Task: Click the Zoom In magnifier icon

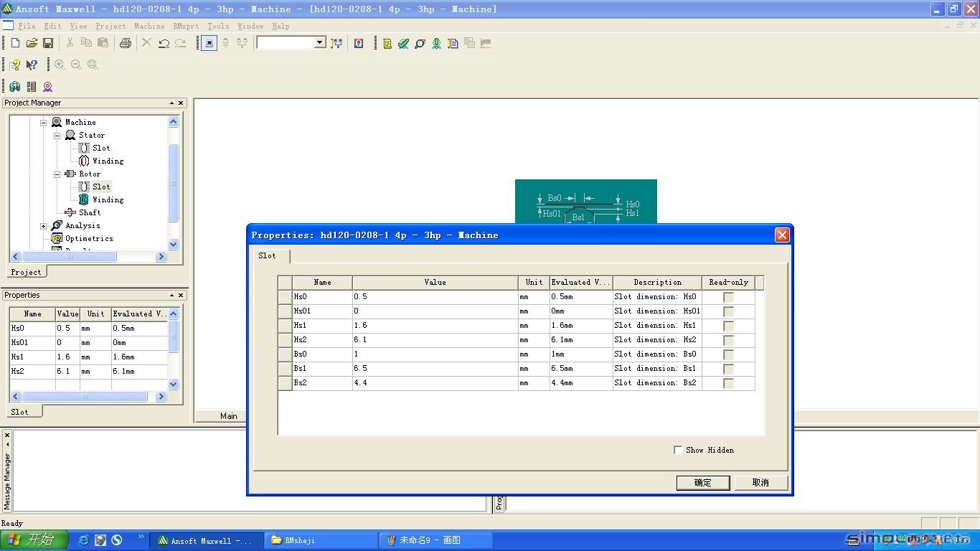Action: pyautogui.click(x=60, y=65)
